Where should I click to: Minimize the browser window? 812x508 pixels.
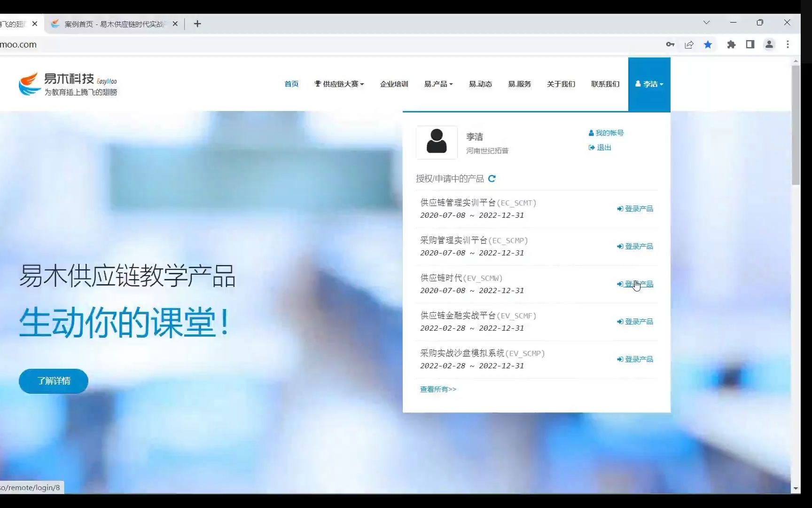pos(733,23)
